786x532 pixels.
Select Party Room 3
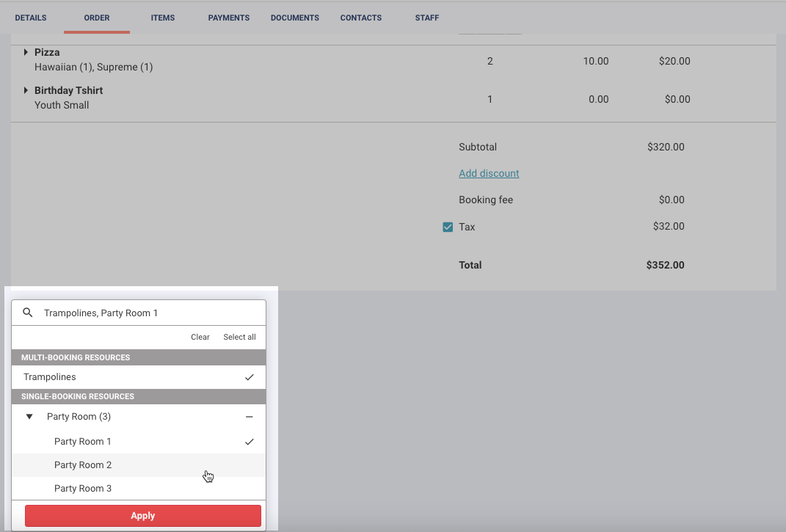point(139,489)
